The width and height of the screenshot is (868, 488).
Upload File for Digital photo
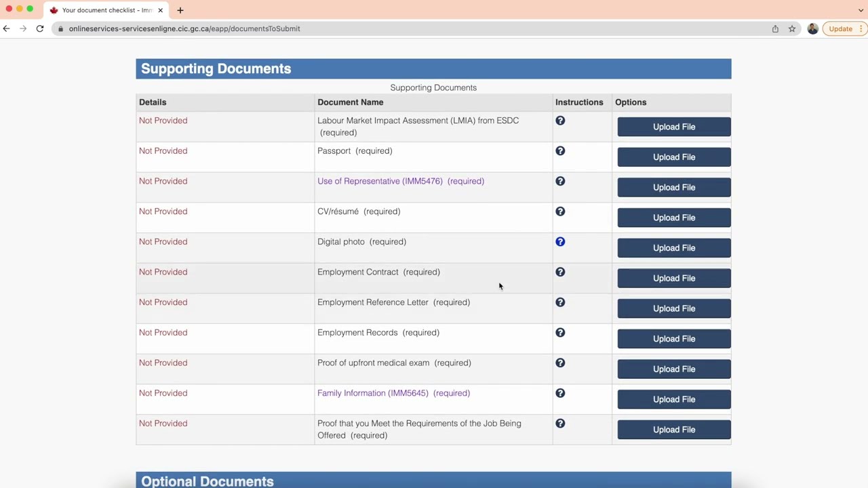point(674,248)
